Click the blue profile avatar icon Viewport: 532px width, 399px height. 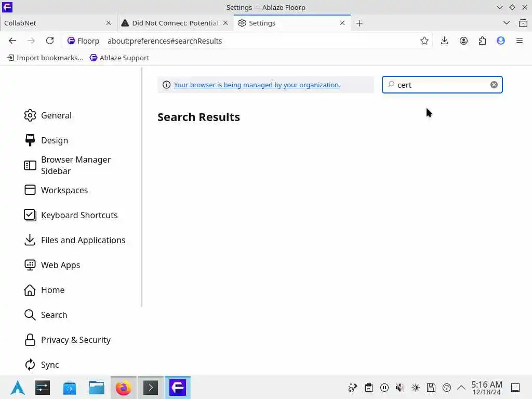pos(501,41)
